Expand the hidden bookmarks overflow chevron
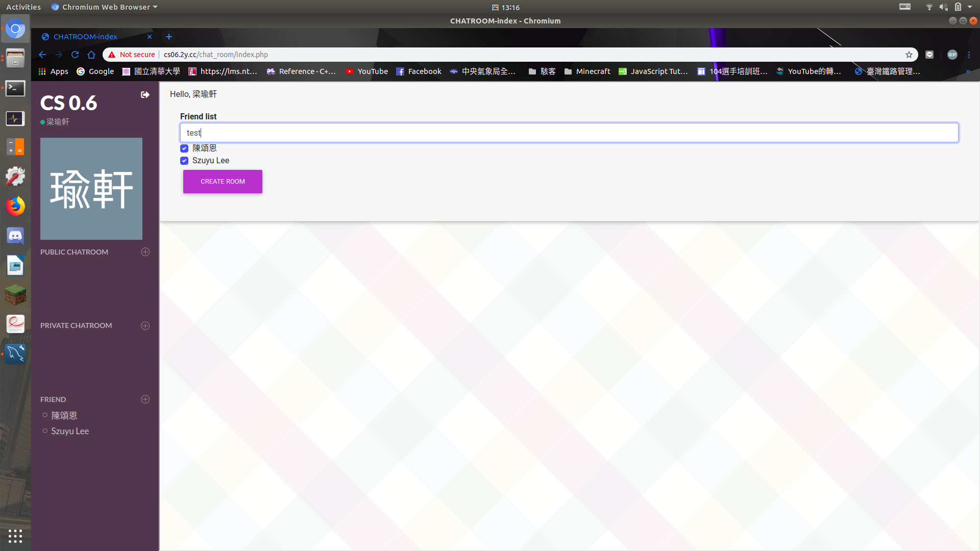The image size is (980, 551). pos(968,71)
